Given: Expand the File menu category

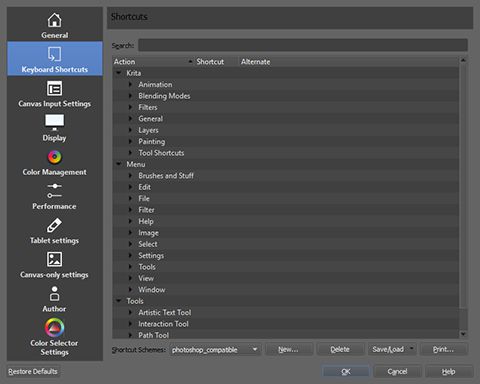Looking at the screenshot, I should [x=131, y=198].
